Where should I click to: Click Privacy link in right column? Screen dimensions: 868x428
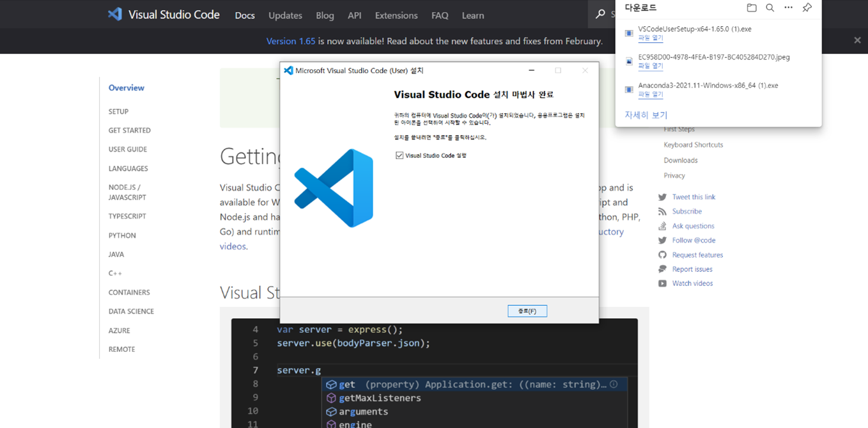pyautogui.click(x=674, y=176)
